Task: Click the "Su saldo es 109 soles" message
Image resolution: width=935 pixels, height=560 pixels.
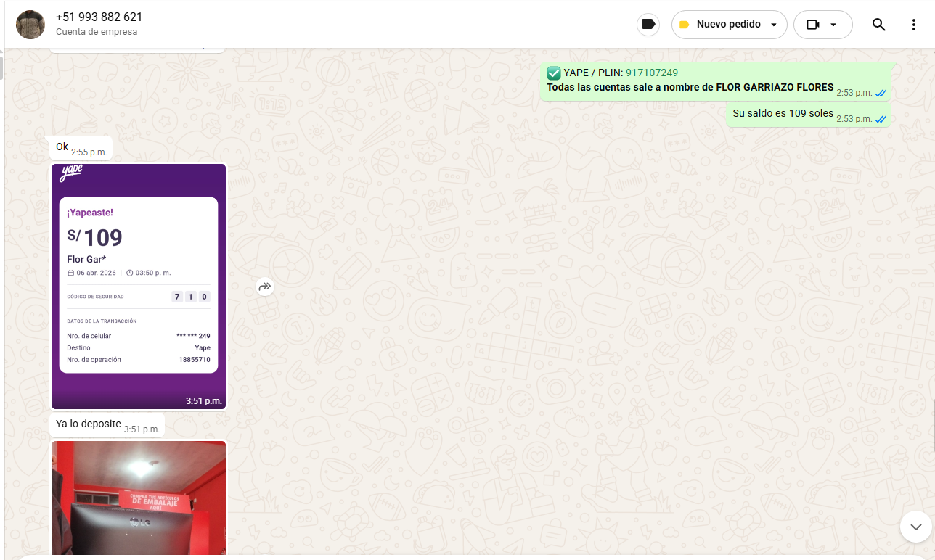Action: point(783,114)
